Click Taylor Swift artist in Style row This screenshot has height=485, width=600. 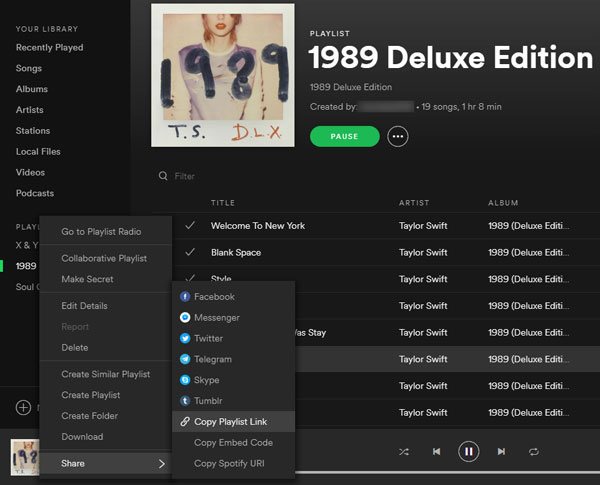[x=423, y=279]
